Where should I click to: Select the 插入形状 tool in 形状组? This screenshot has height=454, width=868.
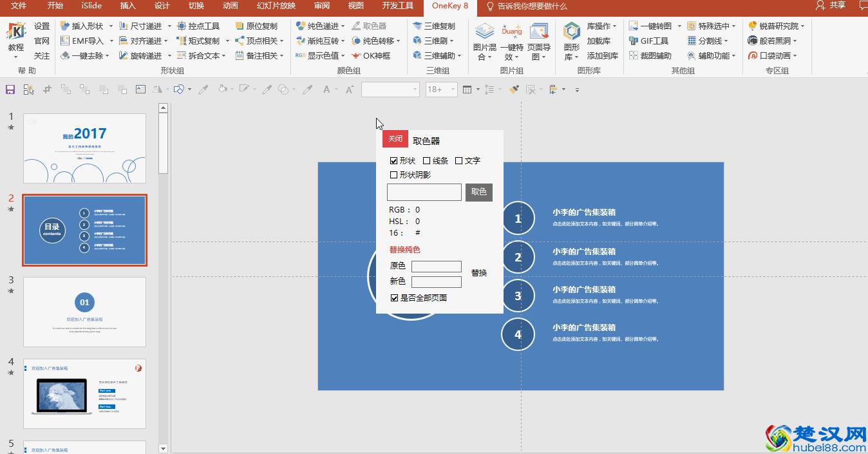click(84, 25)
